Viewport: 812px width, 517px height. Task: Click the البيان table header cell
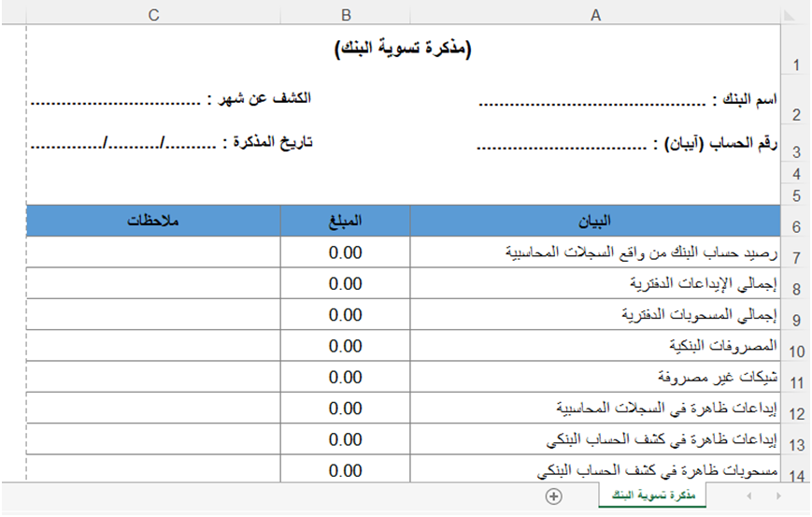tap(594, 222)
